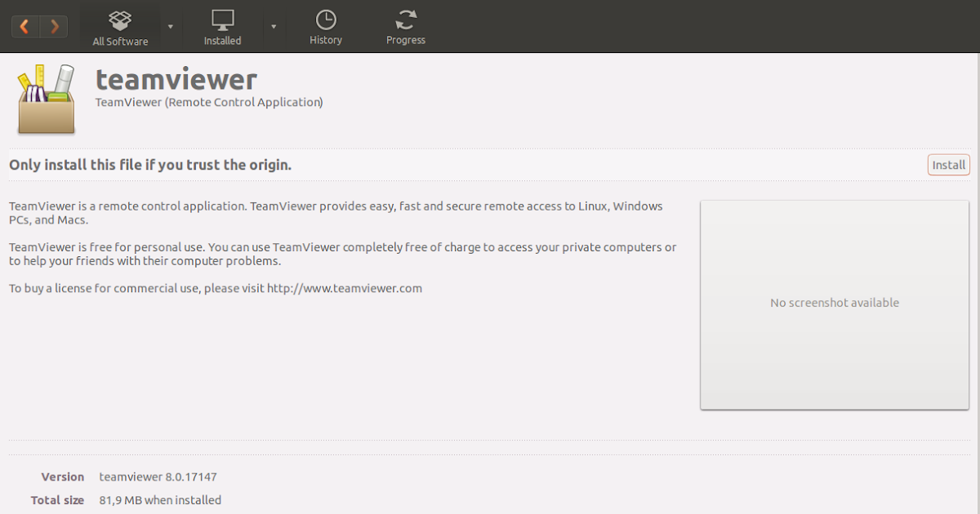Open the All Software section

120,27
